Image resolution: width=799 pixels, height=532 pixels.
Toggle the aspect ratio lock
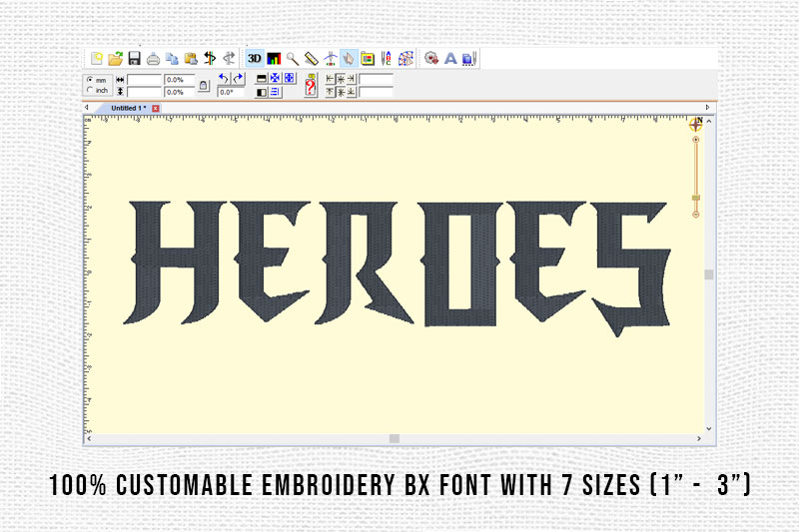point(204,86)
